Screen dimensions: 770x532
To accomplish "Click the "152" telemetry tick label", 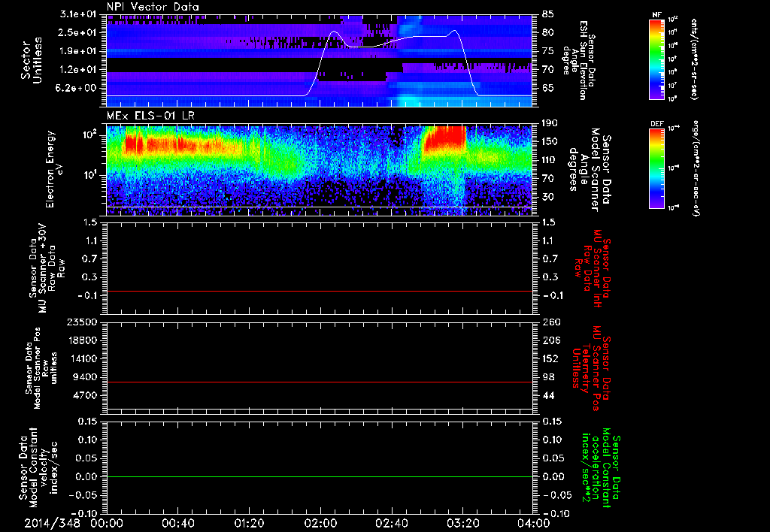I will [550, 358].
